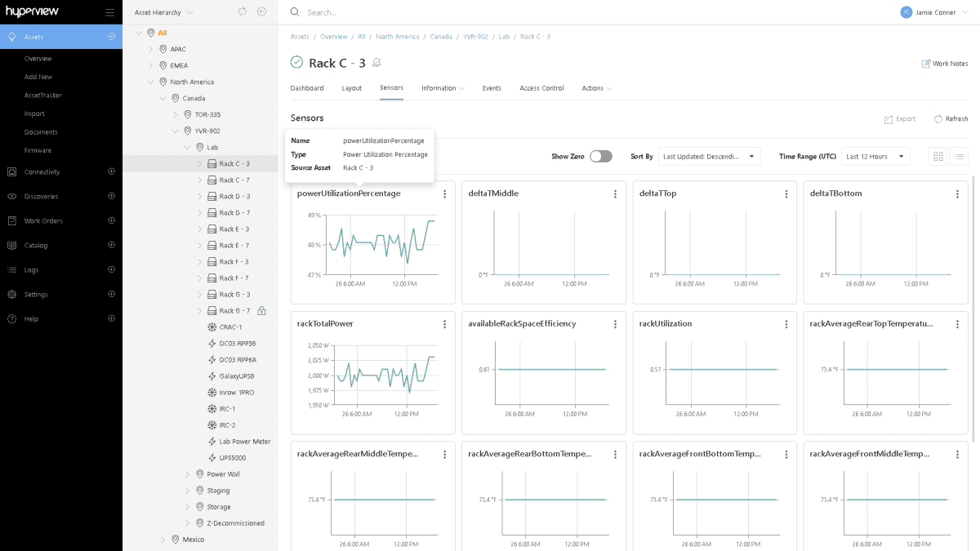Open the kebab menu on powerUtilizationPercentage card

(x=444, y=193)
